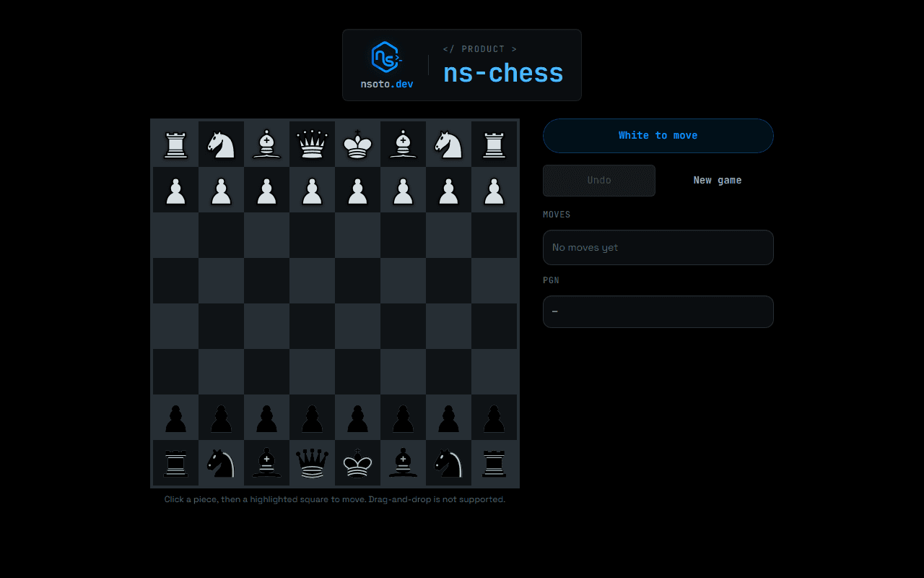Select the light rook in the top-left corner
This screenshot has height=578, width=924.
(175, 144)
